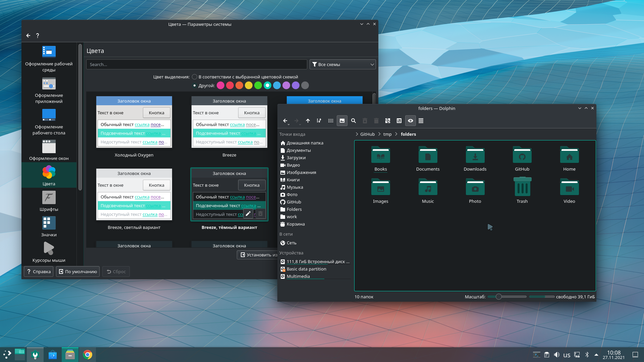
Task: Pick the red selection color swatch
Action: pos(230,85)
